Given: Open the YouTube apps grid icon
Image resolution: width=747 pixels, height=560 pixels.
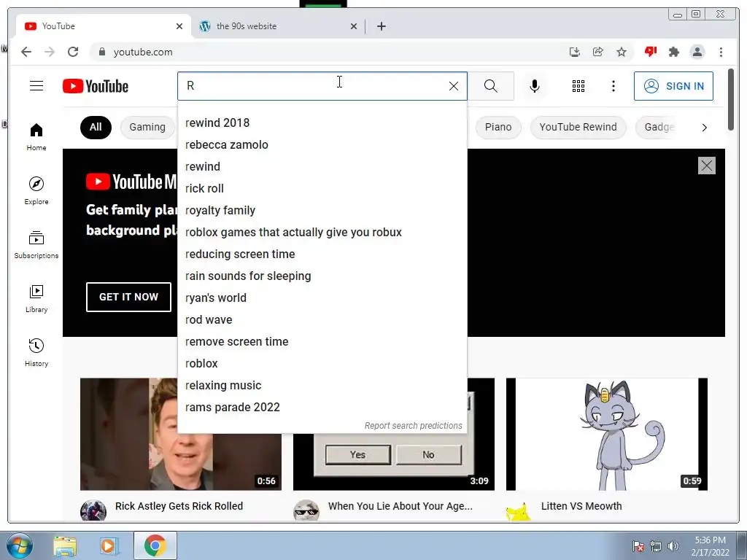Looking at the screenshot, I should (x=578, y=86).
